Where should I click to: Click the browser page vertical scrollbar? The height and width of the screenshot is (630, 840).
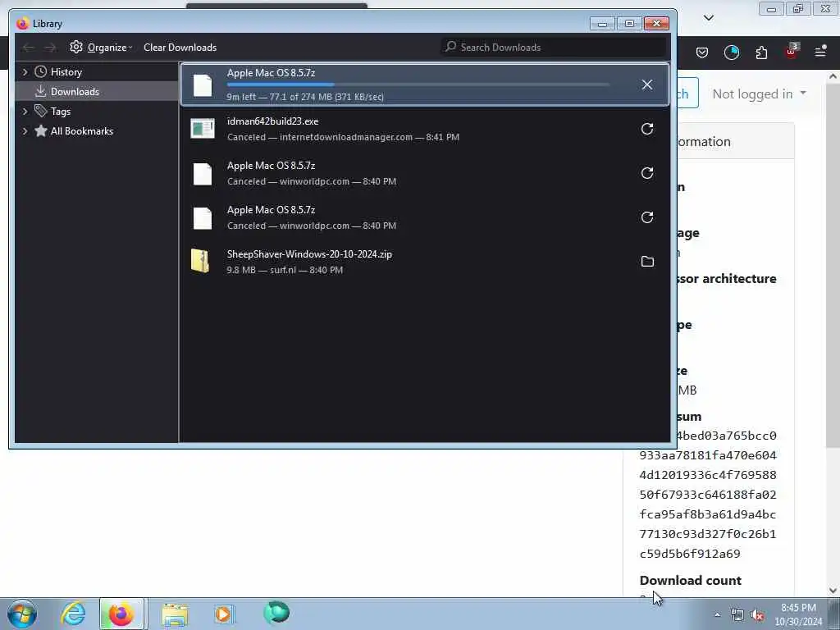833,265
